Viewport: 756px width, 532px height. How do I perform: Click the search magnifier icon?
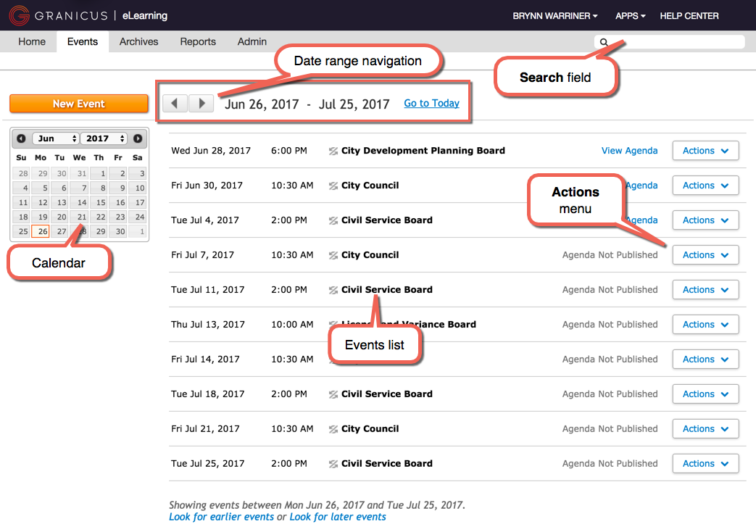(604, 42)
